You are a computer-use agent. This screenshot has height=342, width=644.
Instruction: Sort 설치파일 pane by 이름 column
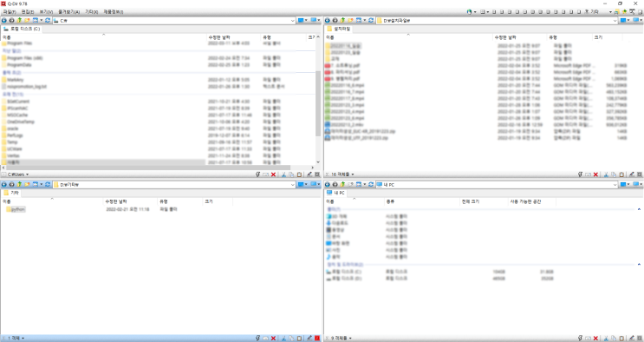click(x=408, y=37)
